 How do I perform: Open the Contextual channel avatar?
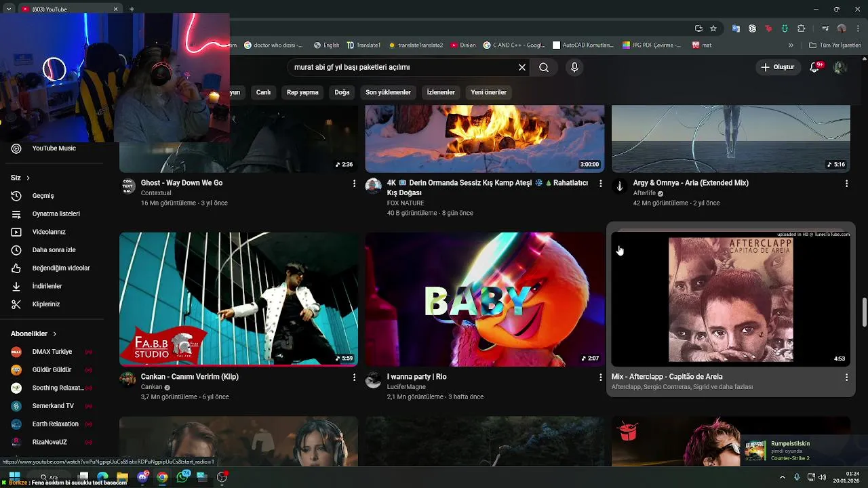127,186
